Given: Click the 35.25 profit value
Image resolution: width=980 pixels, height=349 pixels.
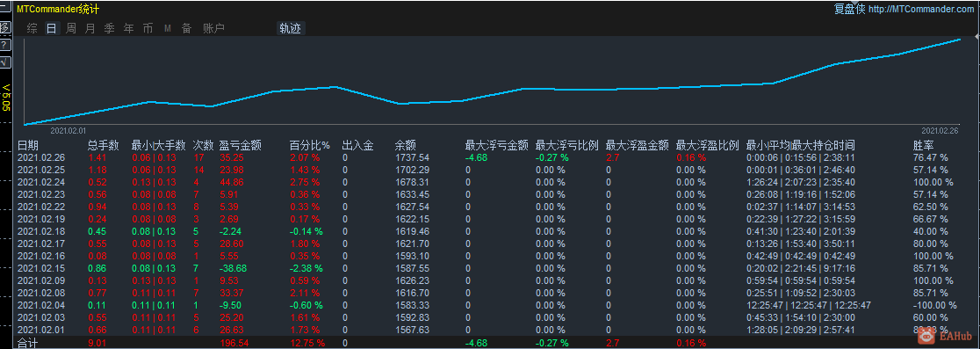Looking at the screenshot, I should pyautogui.click(x=231, y=157).
